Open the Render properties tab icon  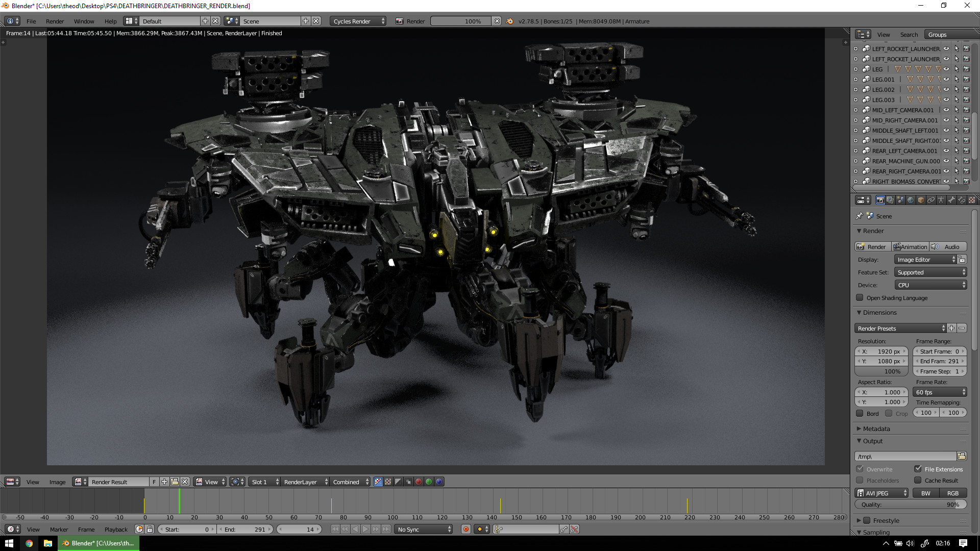tap(880, 199)
